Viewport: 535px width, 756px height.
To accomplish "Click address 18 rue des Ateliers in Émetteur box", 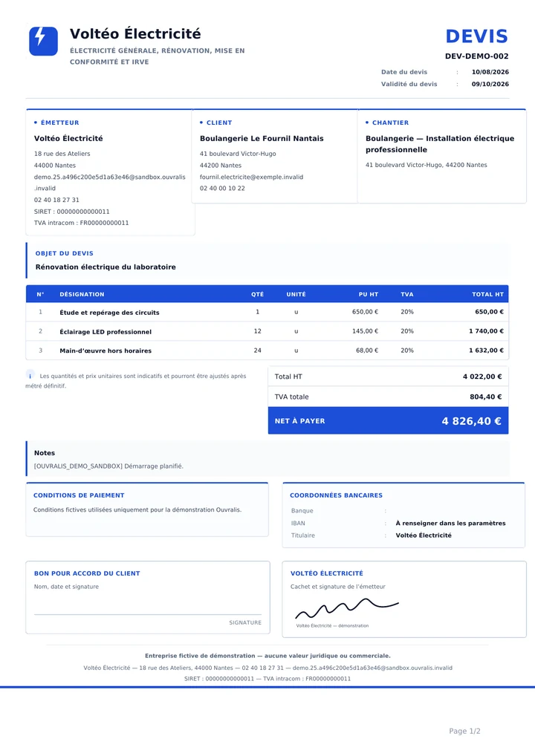I will [x=62, y=154].
